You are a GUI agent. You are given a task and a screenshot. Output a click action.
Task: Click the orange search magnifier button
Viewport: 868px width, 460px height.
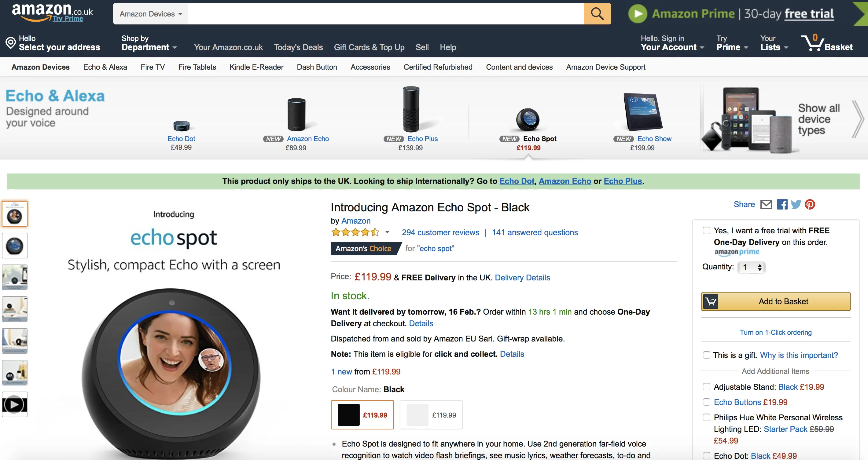pyautogui.click(x=597, y=14)
